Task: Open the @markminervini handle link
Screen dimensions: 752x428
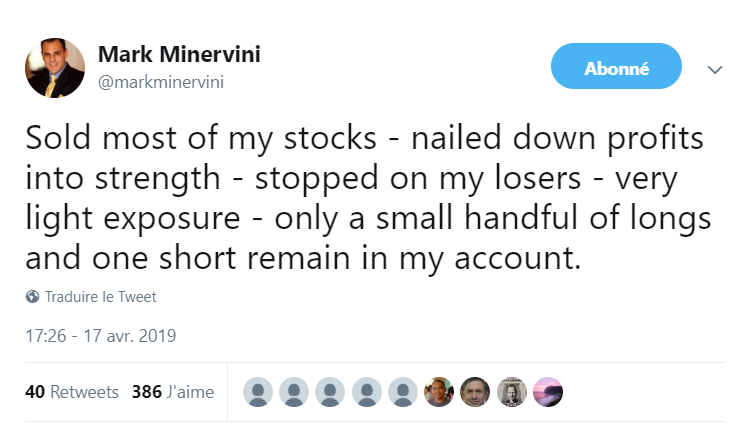Action: coord(160,82)
